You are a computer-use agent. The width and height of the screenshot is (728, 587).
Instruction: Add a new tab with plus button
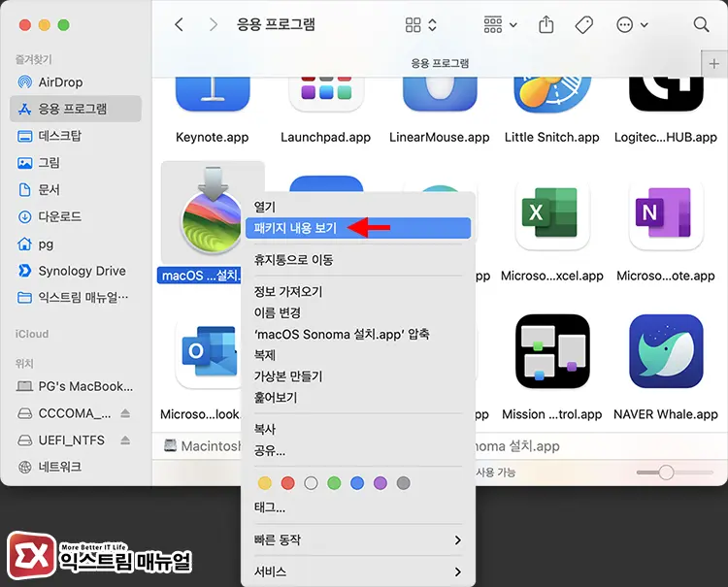pos(714,64)
